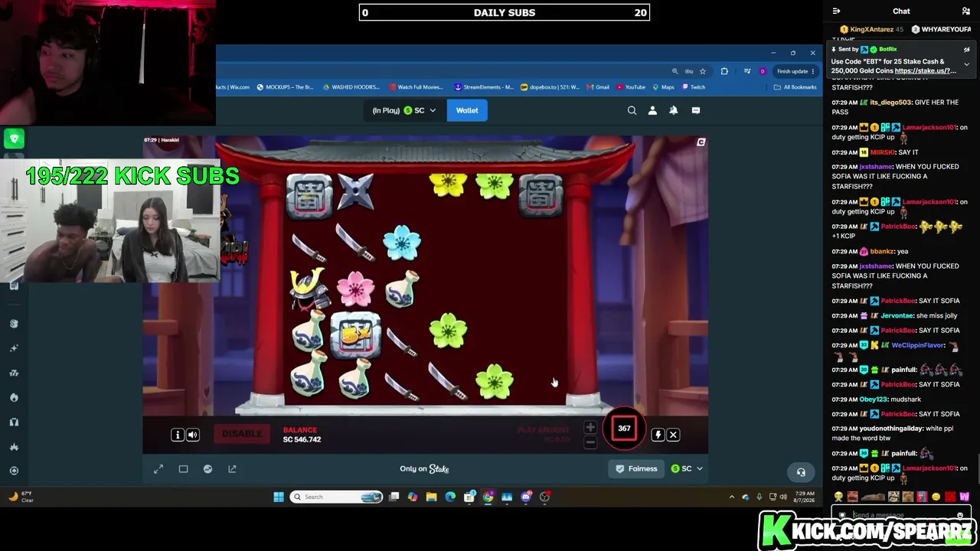The width and height of the screenshot is (980, 551).
Task: Click the DISABLE button in game bar
Action: tap(242, 434)
